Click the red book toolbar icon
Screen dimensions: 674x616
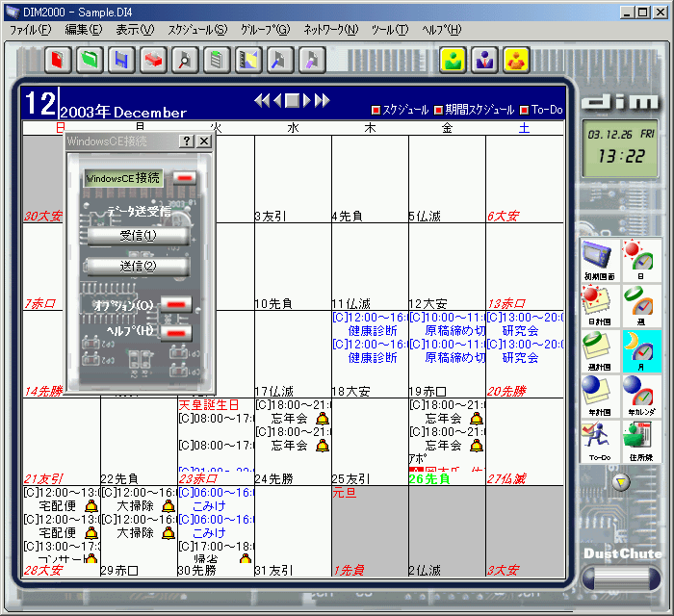tap(56, 60)
